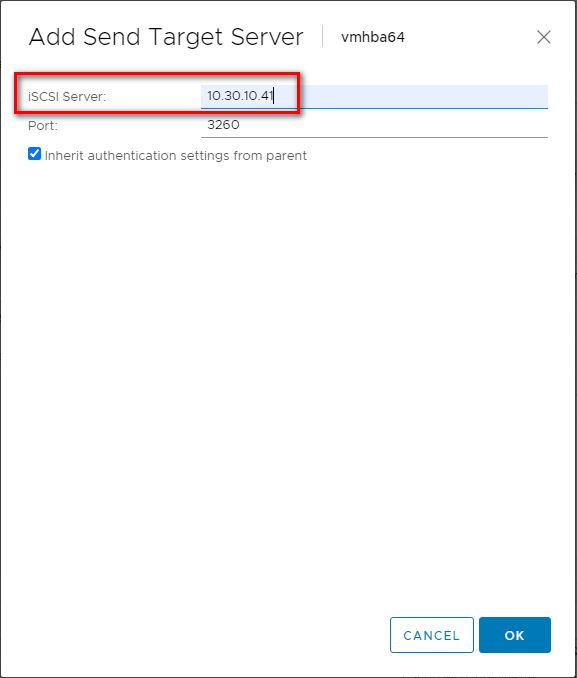
Task: Click the Add Send Target Server title
Action: (x=166, y=37)
